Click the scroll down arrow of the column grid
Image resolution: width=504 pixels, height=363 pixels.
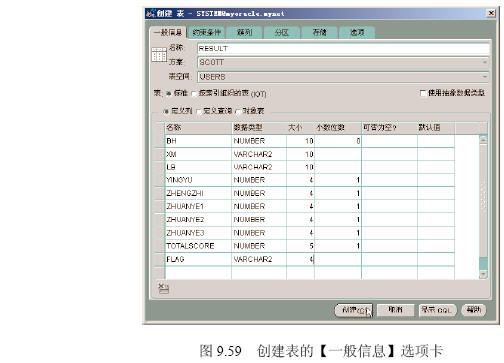click(x=483, y=274)
